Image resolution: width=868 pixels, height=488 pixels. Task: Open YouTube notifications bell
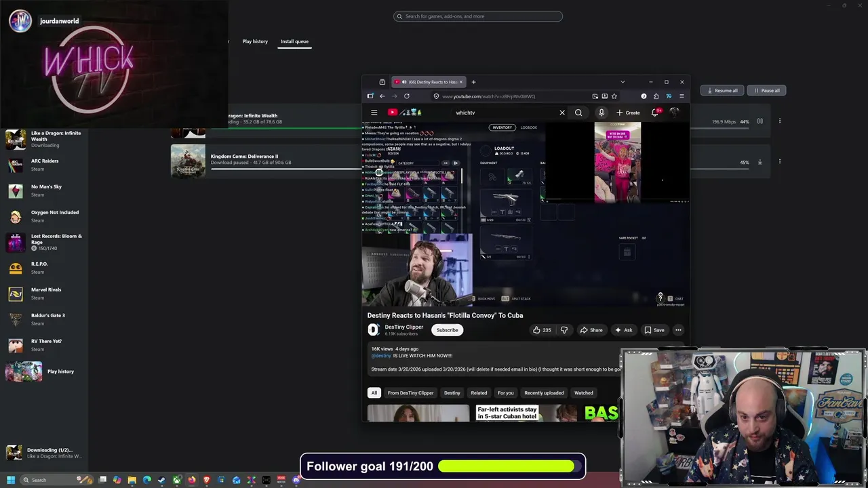[655, 113]
